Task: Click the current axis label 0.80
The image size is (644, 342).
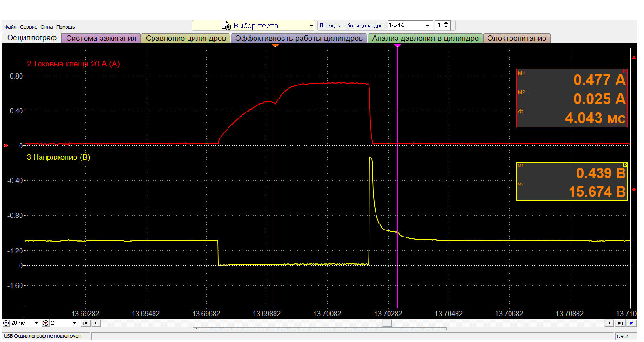Action: pos(17,76)
